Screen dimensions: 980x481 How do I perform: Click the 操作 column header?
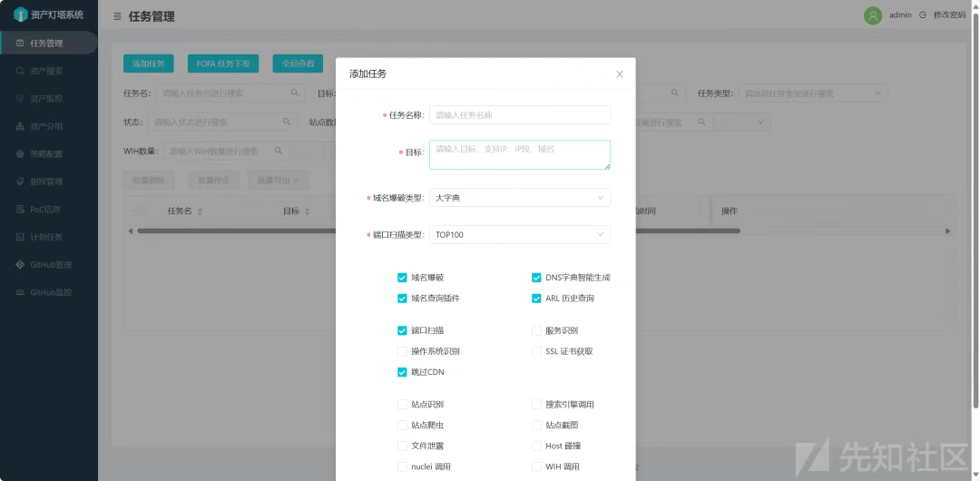coord(730,211)
